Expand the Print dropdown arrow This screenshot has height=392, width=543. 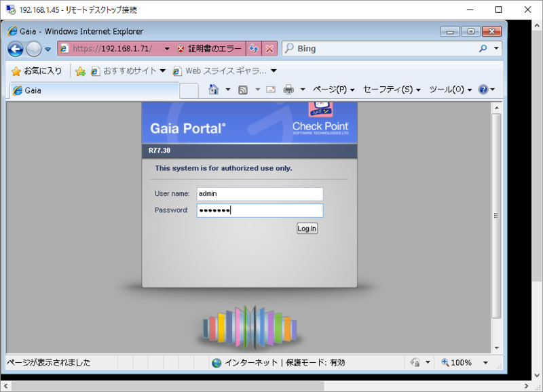[303, 90]
